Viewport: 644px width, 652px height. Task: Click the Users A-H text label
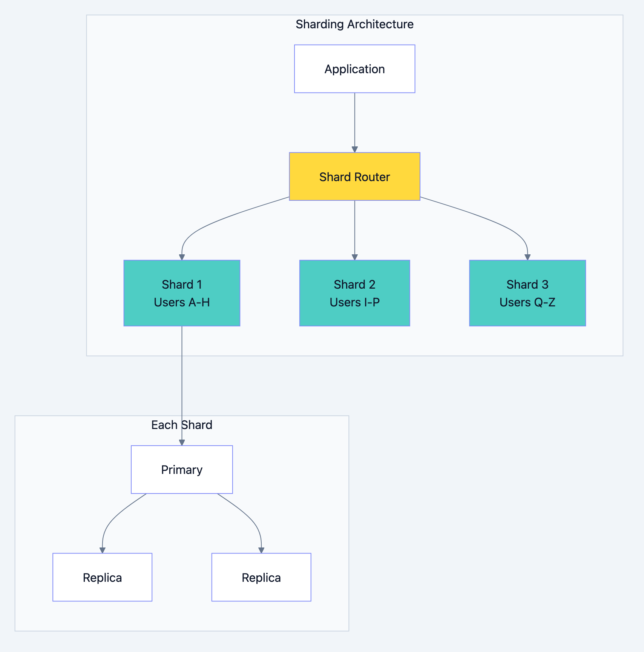[182, 302]
